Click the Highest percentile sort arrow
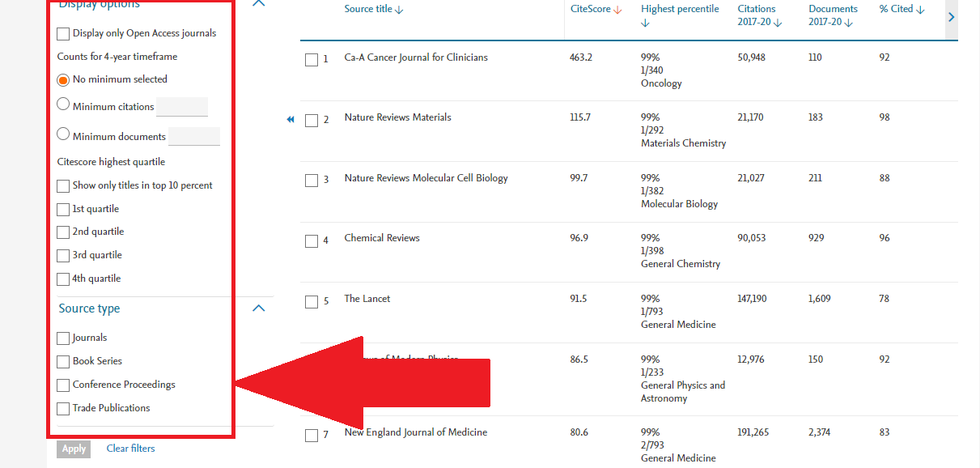 click(x=645, y=22)
